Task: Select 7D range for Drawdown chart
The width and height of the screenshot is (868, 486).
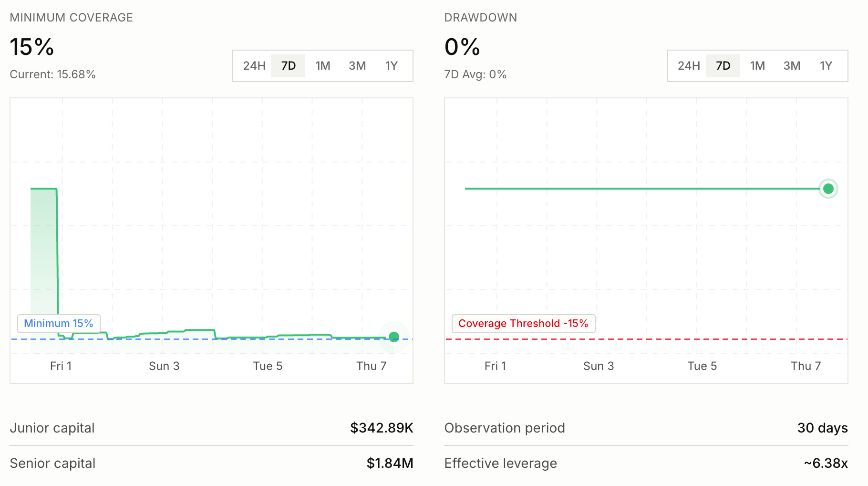Action: [723, 66]
